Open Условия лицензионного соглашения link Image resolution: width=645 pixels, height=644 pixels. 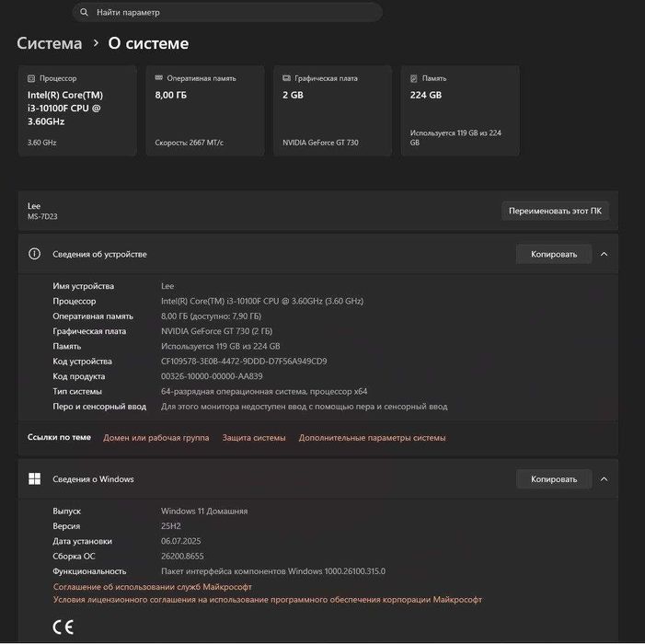coord(268,600)
